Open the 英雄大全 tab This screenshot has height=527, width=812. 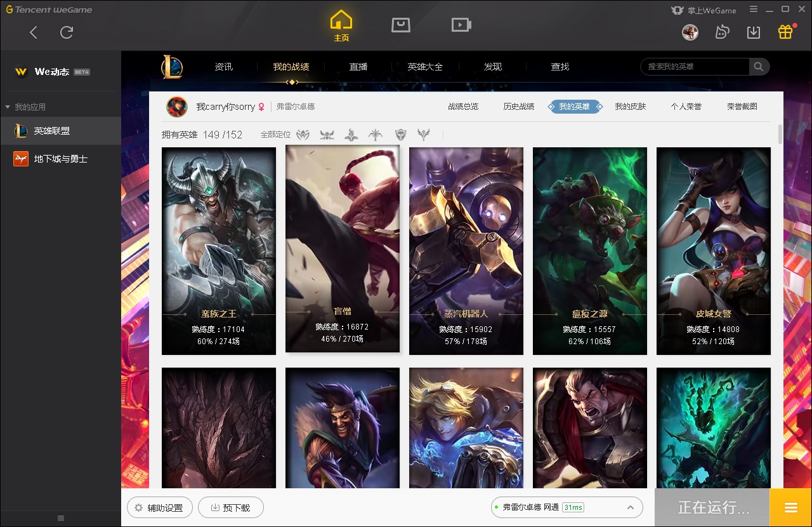(x=426, y=67)
